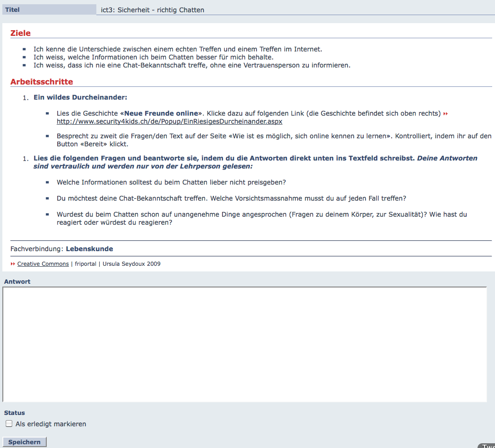Image resolution: width=495 pixels, height=448 pixels.
Task: Click the red Arbeitsschritte heading
Action: click(x=42, y=82)
